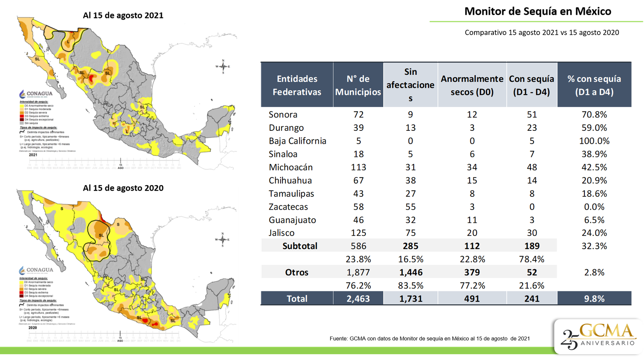This screenshot has width=644, height=357.
Task: Click the Total row 9.8% cell
Action: pos(594,299)
